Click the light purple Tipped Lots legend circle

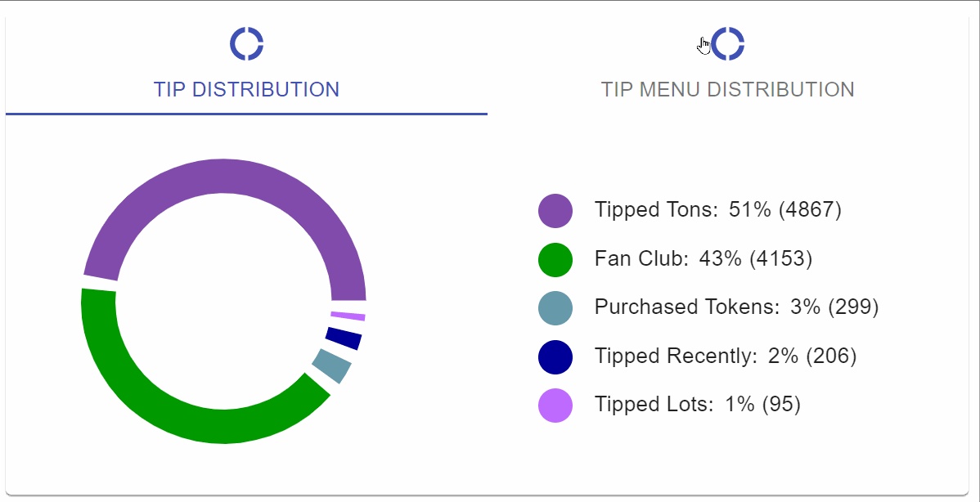click(x=555, y=405)
